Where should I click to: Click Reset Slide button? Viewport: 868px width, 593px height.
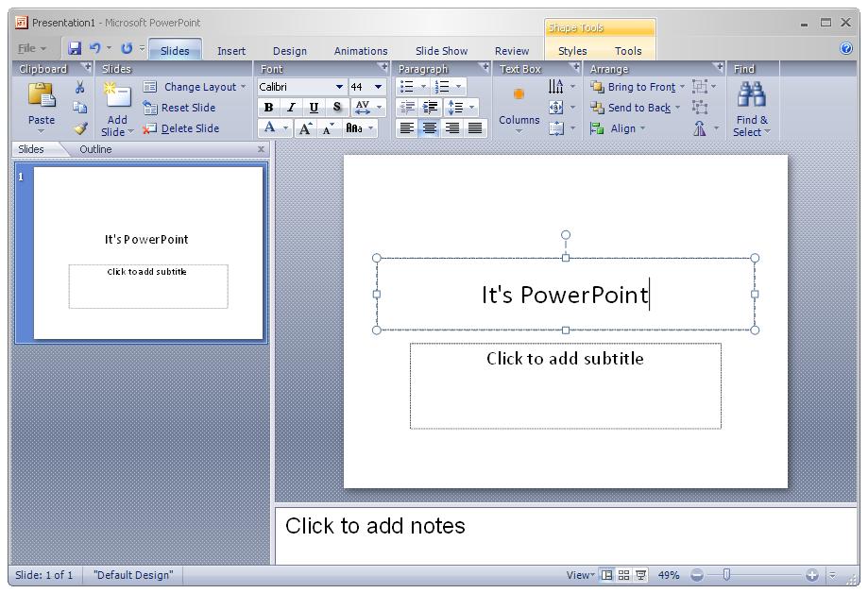coord(179,108)
